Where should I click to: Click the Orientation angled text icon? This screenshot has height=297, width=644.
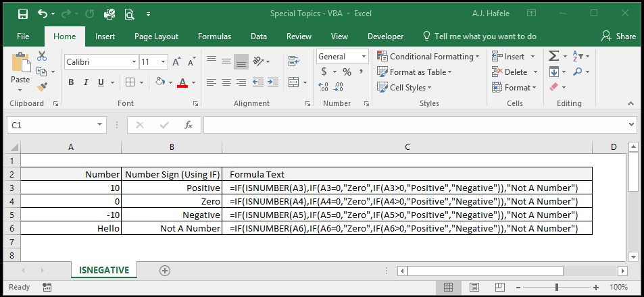[258, 61]
